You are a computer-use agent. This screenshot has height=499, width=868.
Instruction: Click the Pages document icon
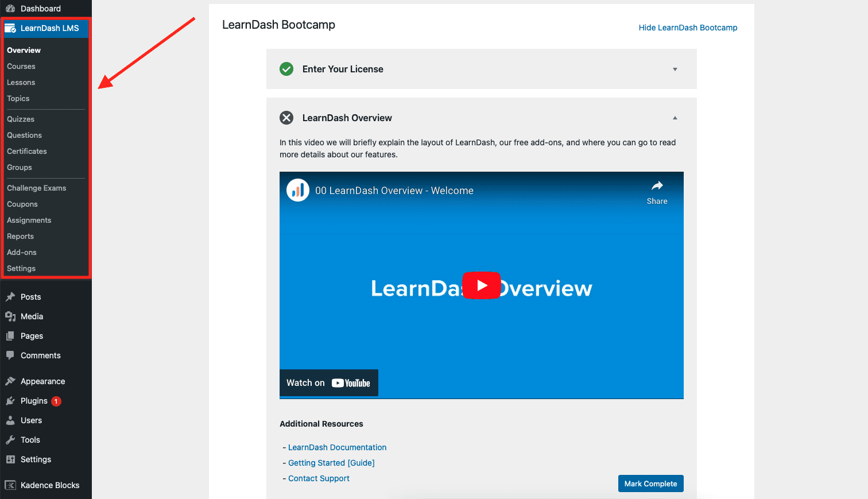pyautogui.click(x=10, y=336)
